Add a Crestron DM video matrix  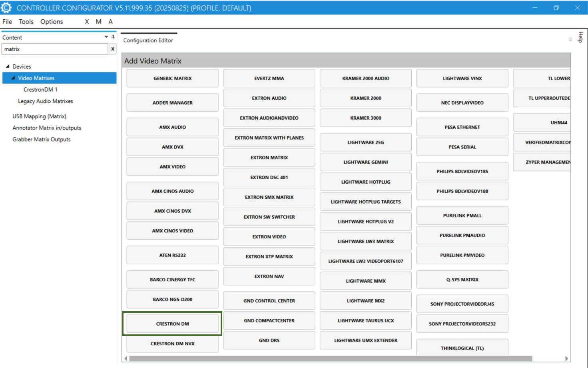172,324
